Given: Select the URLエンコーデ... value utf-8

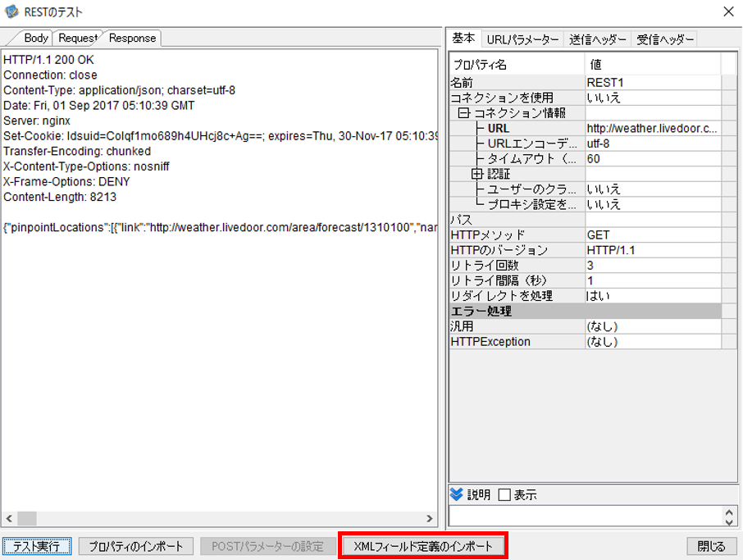Looking at the screenshot, I should 653,143.
